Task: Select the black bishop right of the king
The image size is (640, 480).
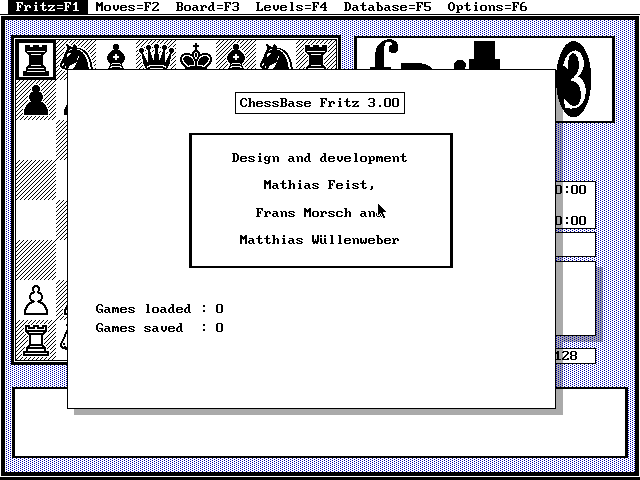Action: (x=236, y=56)
